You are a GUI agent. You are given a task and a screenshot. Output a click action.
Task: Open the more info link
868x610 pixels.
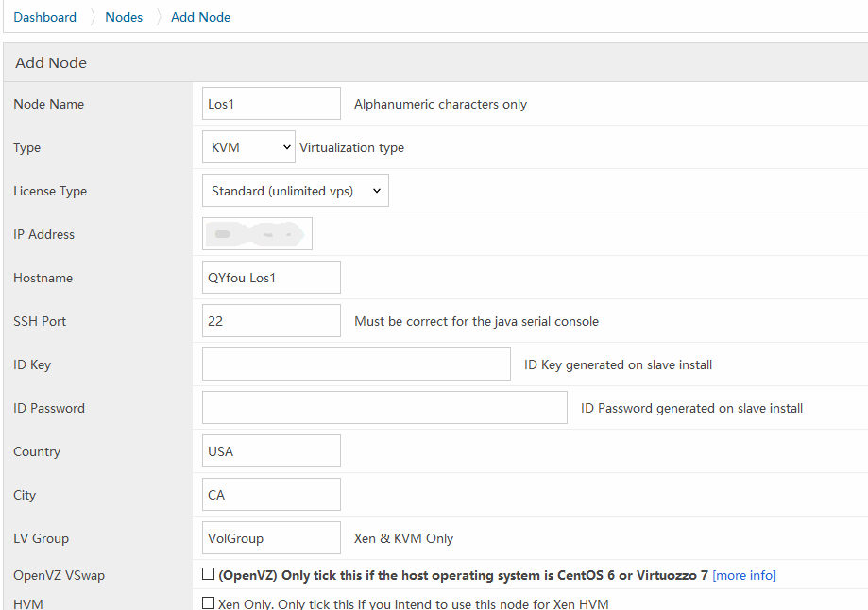click(744, 575)
